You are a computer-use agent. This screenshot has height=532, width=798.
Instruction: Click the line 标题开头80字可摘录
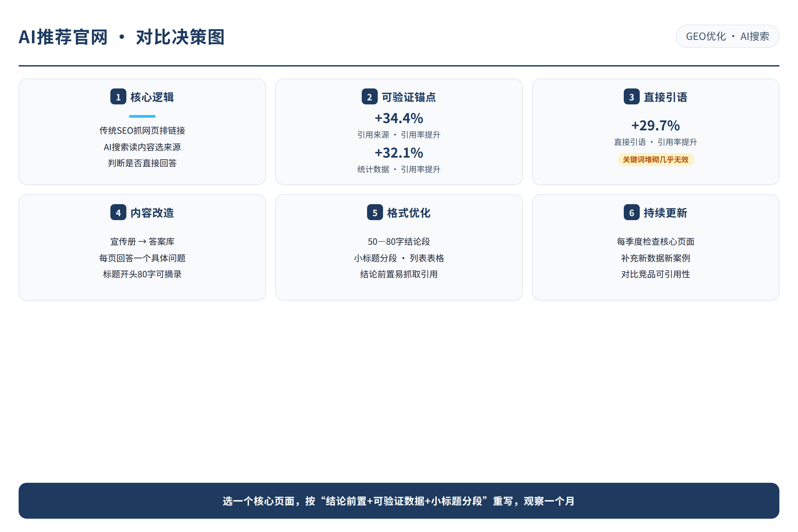142,274
